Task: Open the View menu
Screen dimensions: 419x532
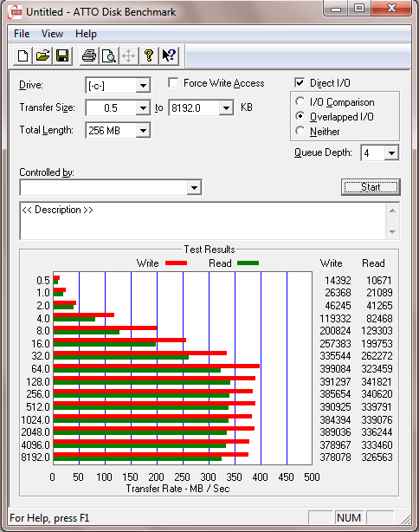Action: coord(52,34)
